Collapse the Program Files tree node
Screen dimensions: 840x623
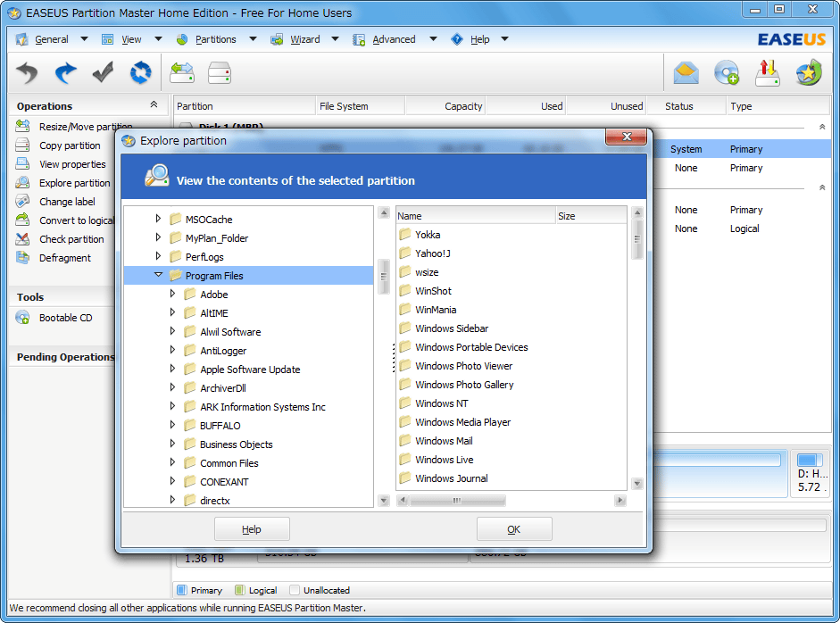click(x=158, y=275)
